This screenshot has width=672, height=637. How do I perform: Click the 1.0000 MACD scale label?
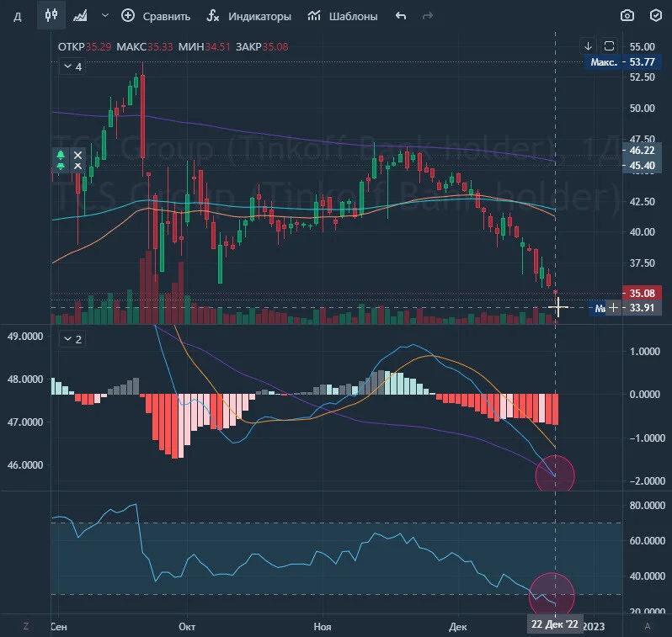point(644,351)
